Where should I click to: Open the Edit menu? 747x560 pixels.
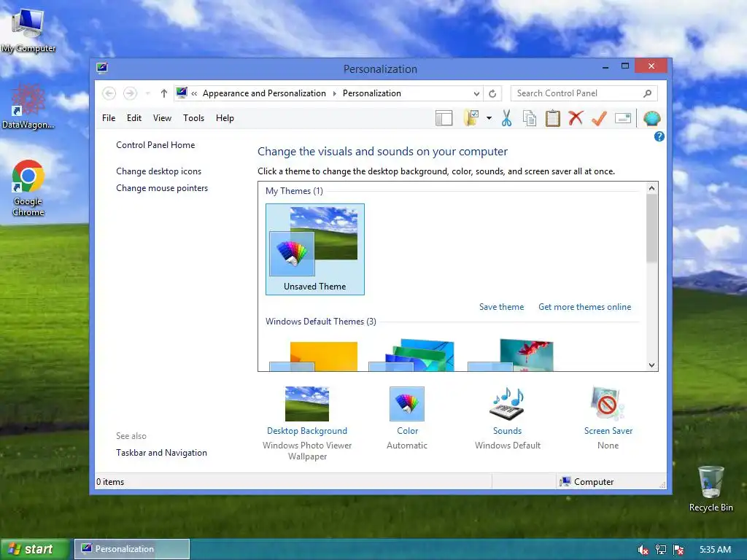click(x=134, y=118)
